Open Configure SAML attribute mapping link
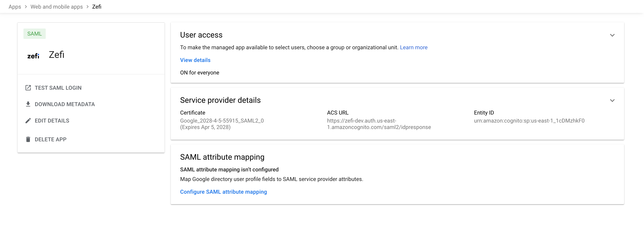The image size is (644, 240). pos(223,192)
